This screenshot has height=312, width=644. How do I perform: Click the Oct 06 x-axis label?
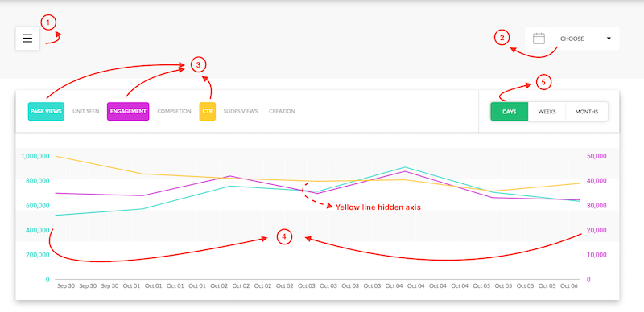click(569, 286)
